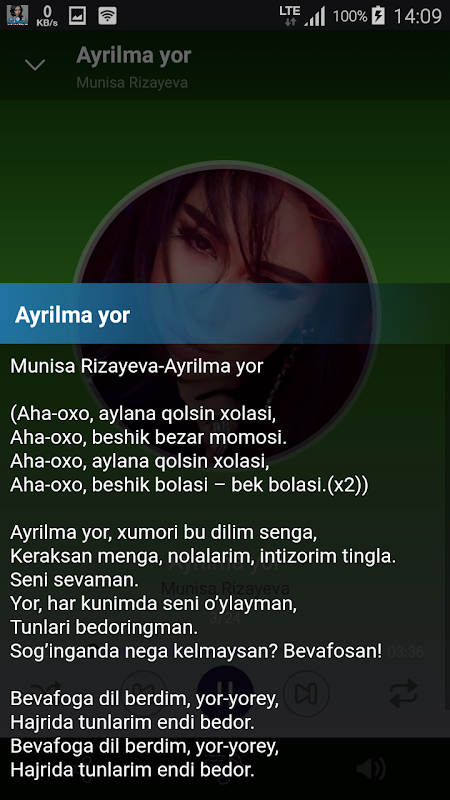Tap the blue Ayrilma yor lyrics header
The height and width of the screenshot is (800, 450).
coord(225,314)
